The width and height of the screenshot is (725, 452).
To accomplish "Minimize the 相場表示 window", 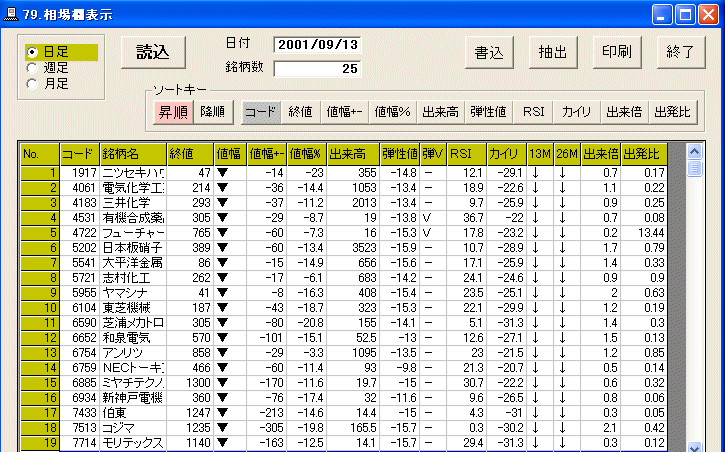I will coord(662,15).
